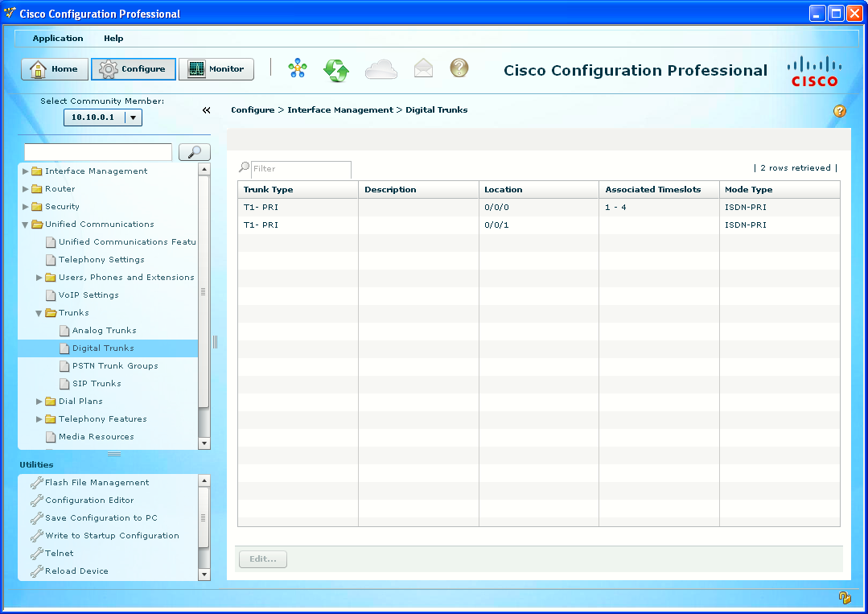Click the envelope feedback icon
This screenshot has height=614, width=868.
coord(423,68)
